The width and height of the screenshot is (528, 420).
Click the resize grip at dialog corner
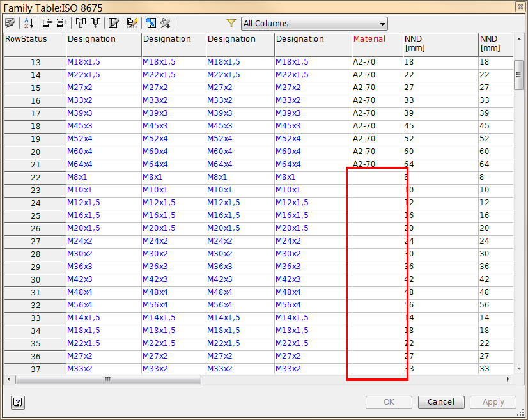pyautogui.click(x=521, y=413)
